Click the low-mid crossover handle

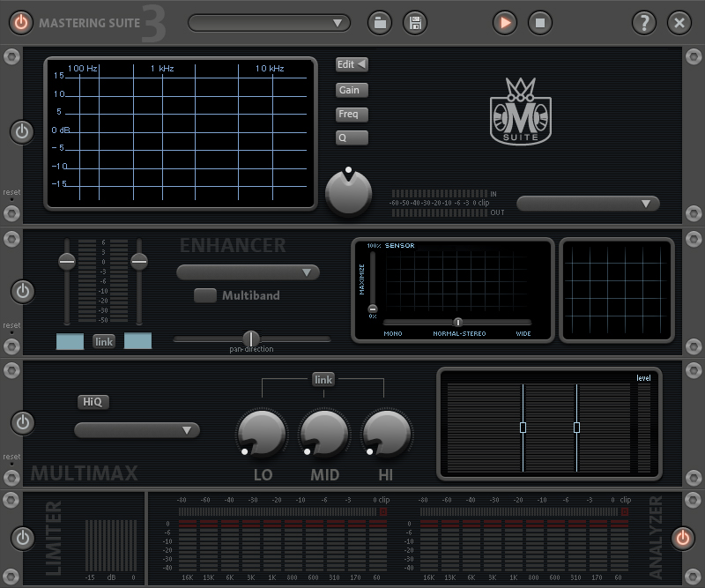tap(523, 428)
